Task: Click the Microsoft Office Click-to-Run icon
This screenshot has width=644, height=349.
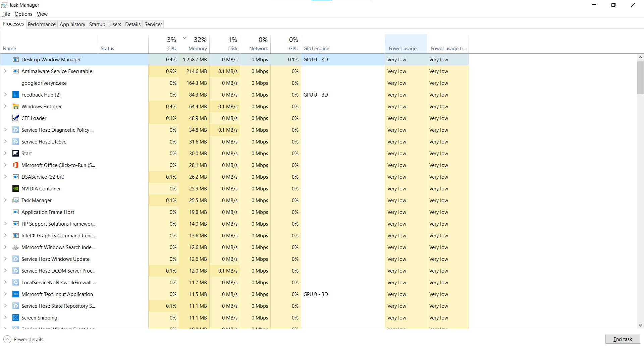Action: pos(15,165)
